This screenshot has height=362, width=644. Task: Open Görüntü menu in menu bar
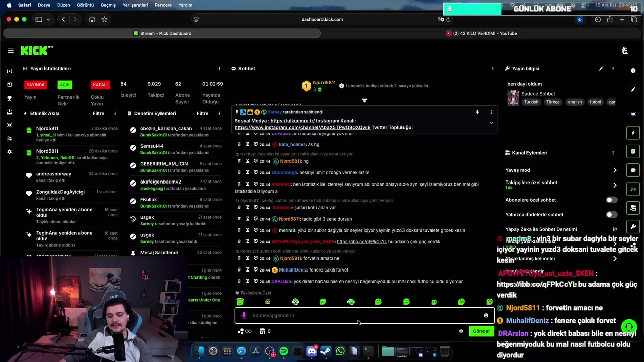tap(85, 5)
